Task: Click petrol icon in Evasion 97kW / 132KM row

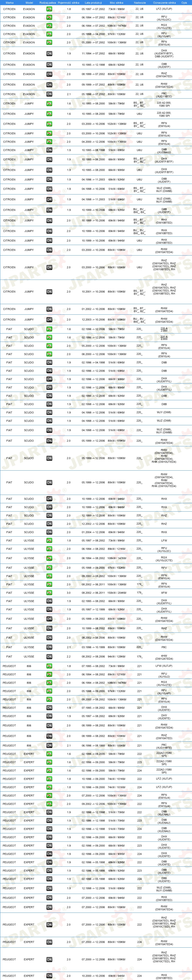Action: [49, 34]
